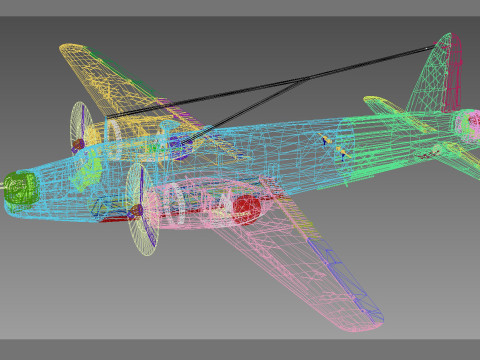
Task: Select the red engine nacelle on pink wing
Action: (x=246, y=209)
